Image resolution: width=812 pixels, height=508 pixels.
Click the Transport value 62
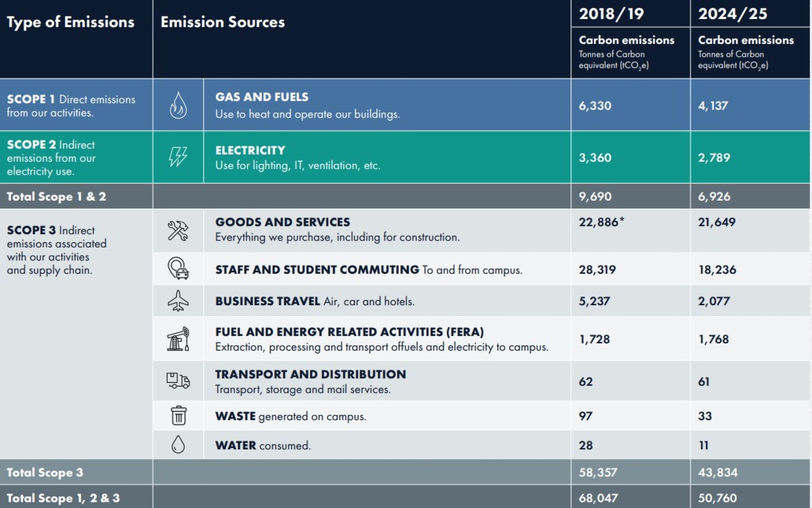coord(586,382)
